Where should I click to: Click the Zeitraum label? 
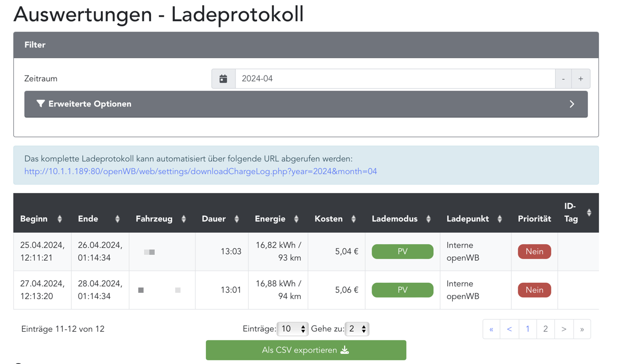coord(41,79)
